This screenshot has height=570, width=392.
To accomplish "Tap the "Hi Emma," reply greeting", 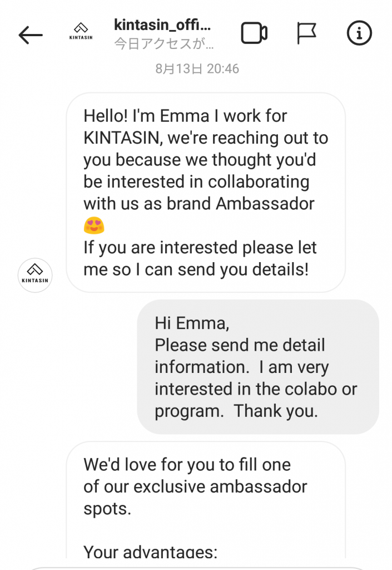I will tap(192, 323).
